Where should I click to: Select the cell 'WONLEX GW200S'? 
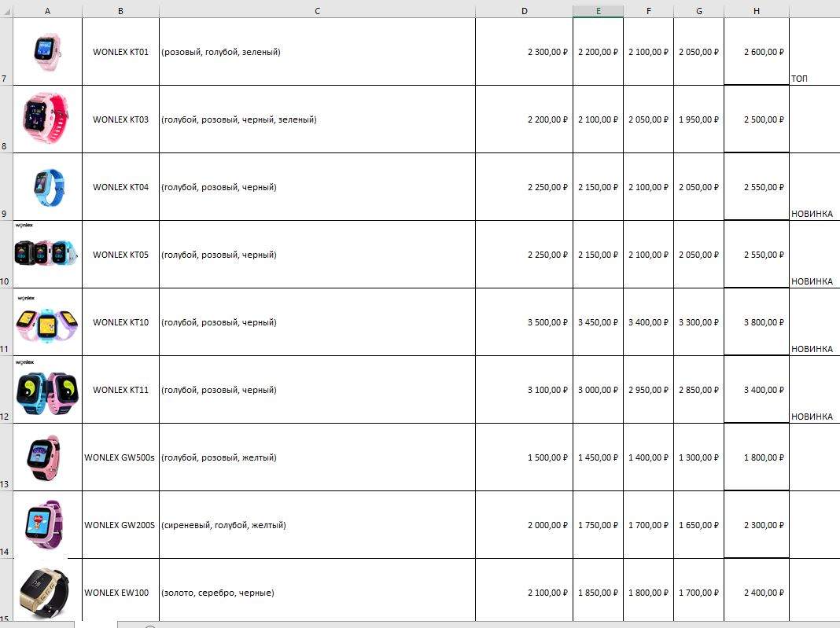tap(120, 525)
